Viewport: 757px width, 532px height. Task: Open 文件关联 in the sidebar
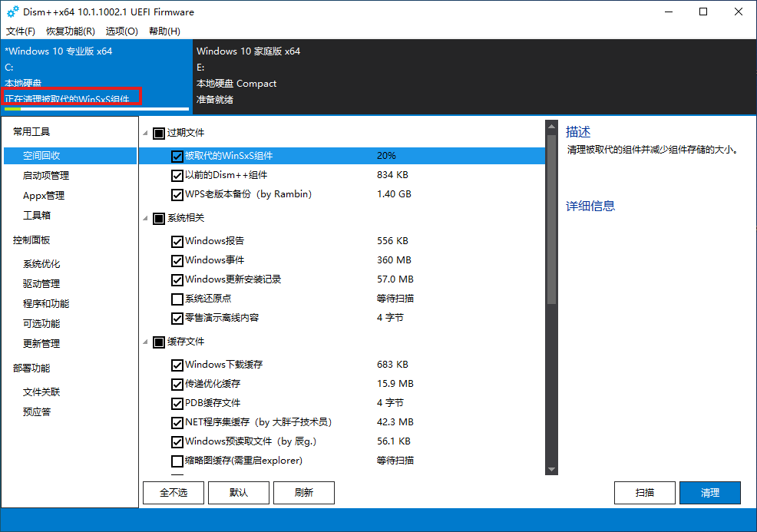[x=41, y=392]
